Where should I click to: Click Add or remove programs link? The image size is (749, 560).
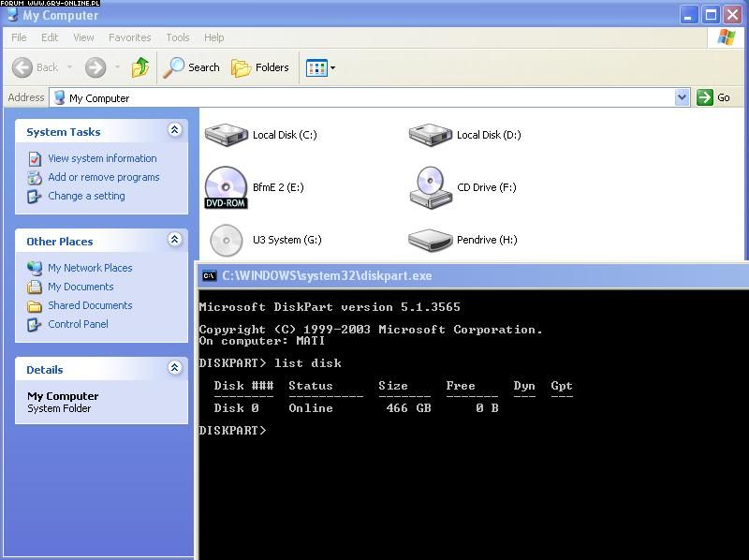coord(104,177)
